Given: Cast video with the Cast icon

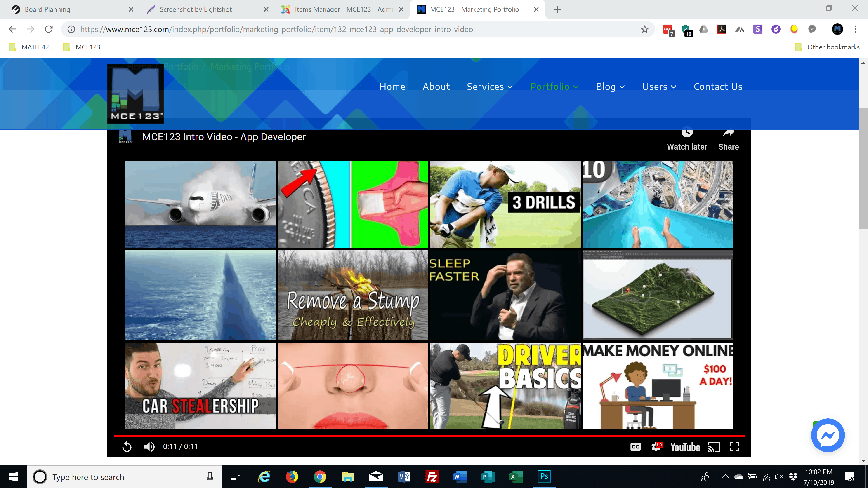Looking at the screenshot, I should (714, 447).
